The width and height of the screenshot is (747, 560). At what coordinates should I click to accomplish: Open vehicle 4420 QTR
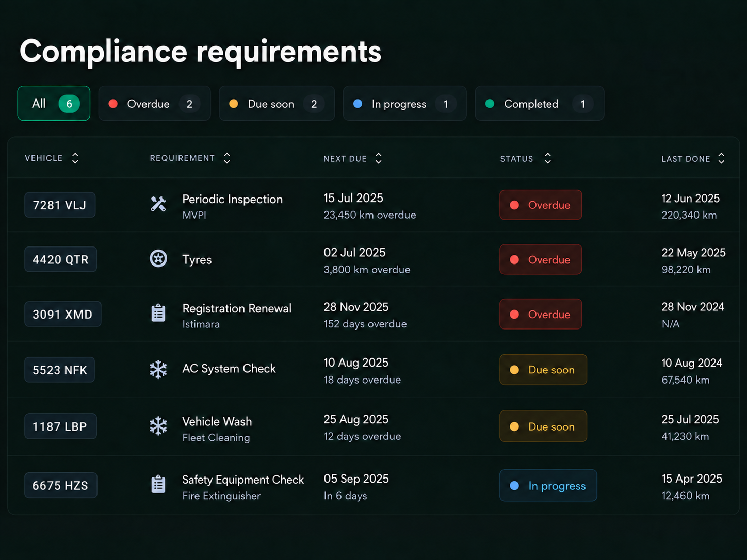coord(60,259)
